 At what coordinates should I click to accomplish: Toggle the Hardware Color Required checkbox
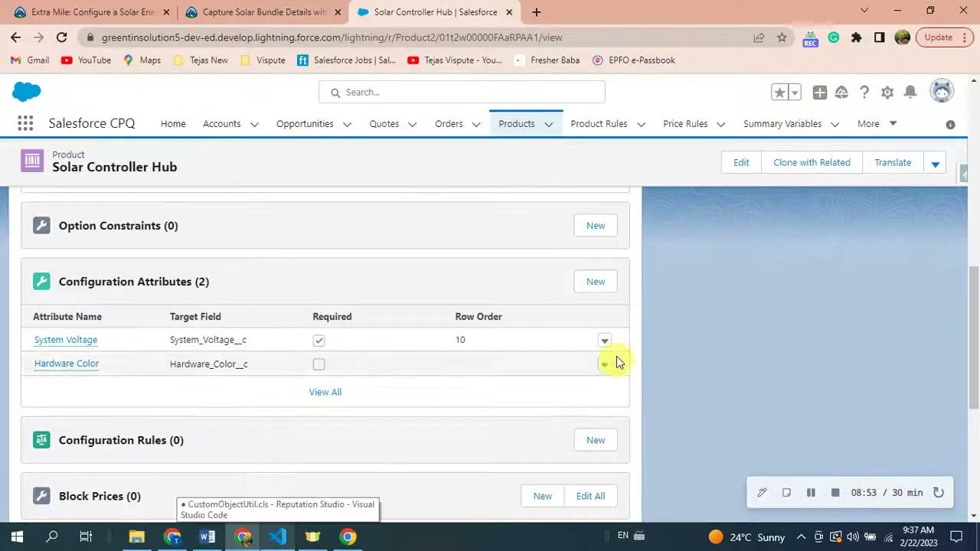318,364
